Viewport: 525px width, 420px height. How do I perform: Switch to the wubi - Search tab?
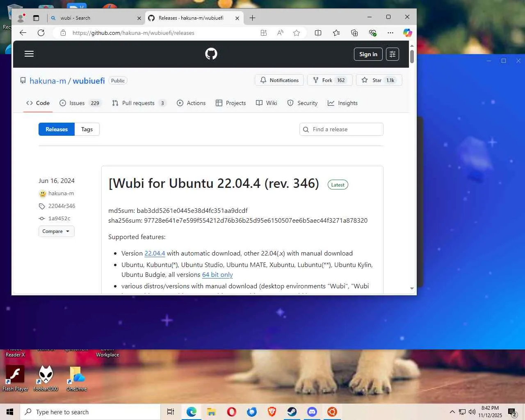96,18
